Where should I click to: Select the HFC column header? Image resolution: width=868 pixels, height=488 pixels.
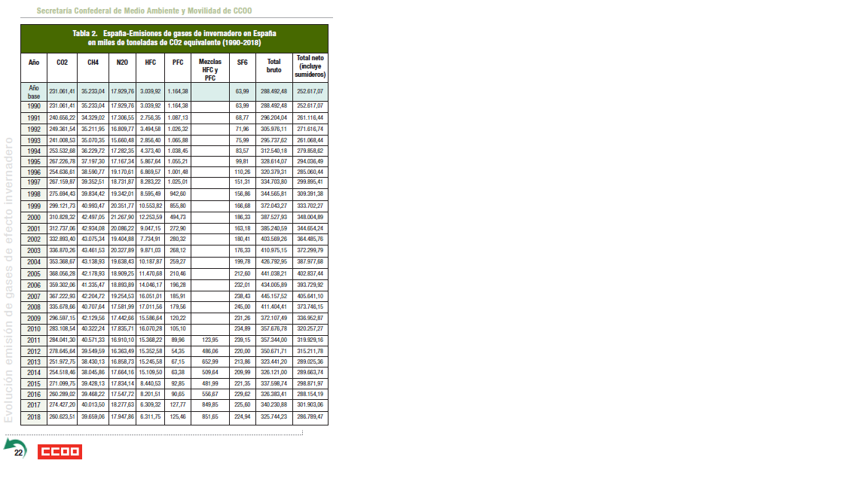[x=151, y=63]
